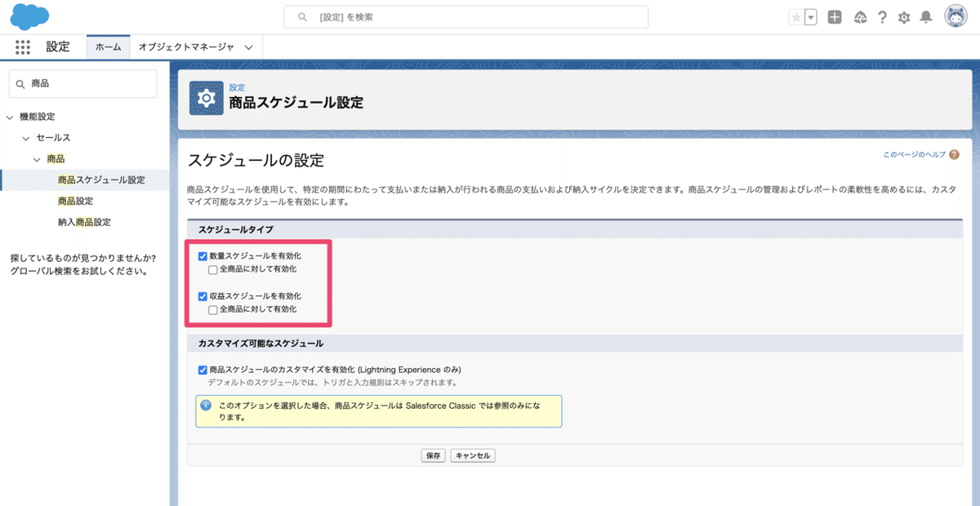Select 商品スケジュール設定 in the sidebar
The width and height of the screenshot is (980, 506).
[101, 180]
